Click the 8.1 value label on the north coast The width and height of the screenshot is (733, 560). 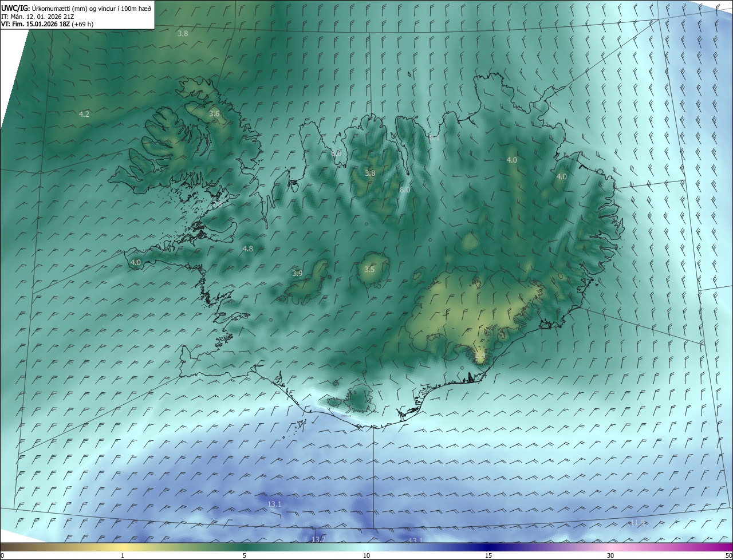click(435, 138)
